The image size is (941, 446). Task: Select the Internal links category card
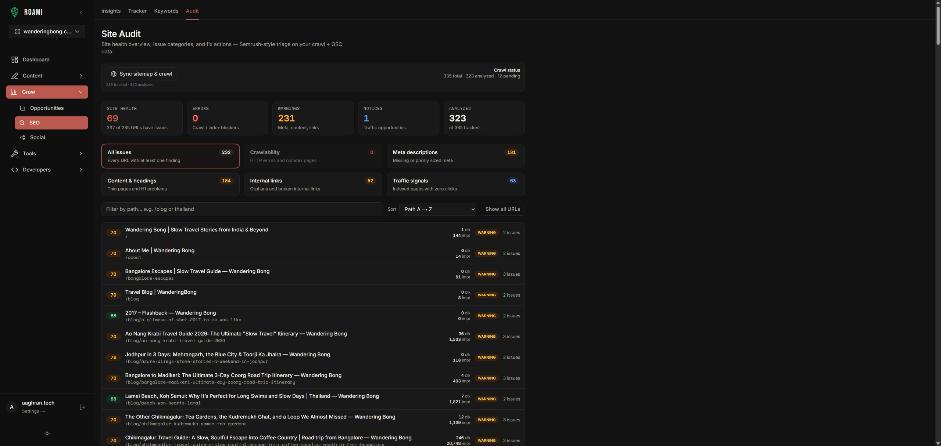[313, 184]
